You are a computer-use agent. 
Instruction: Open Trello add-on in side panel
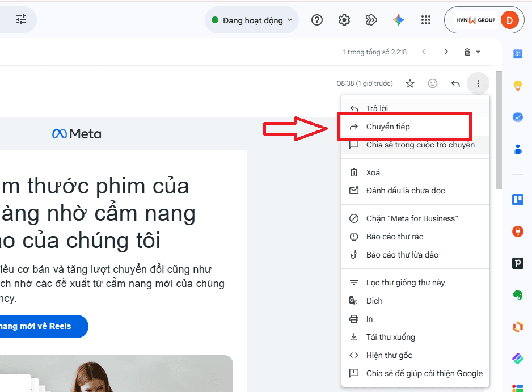tap(518, 200)
